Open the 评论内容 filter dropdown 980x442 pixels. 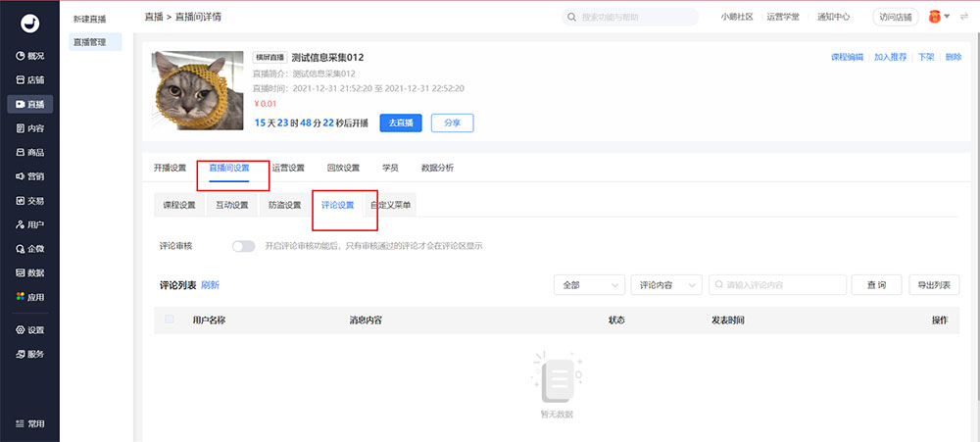(x=666, y=284)
